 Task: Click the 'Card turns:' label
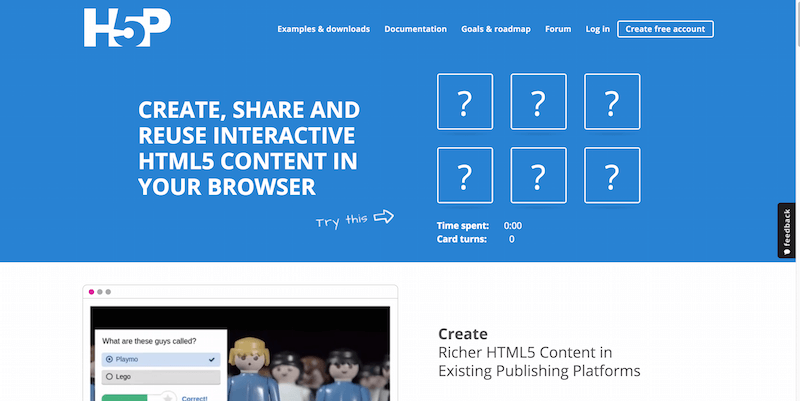461,239
